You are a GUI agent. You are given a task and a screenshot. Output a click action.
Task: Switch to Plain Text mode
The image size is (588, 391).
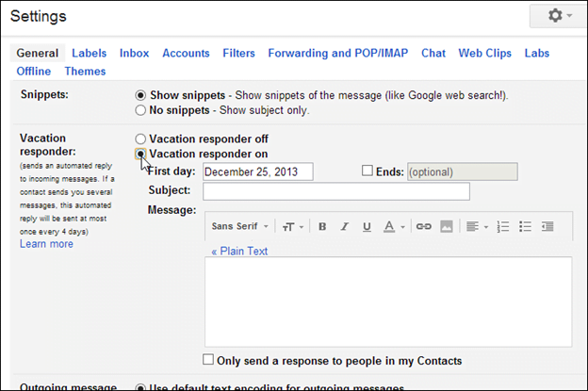[239, 252]
